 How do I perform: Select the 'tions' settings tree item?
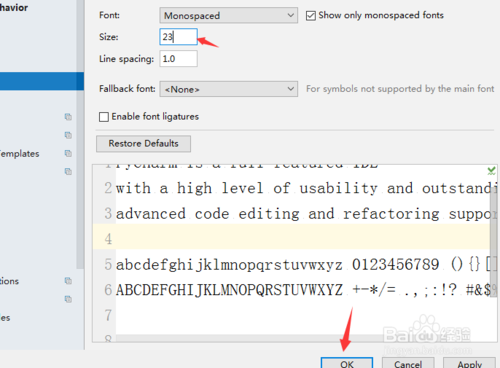point(9,281)
